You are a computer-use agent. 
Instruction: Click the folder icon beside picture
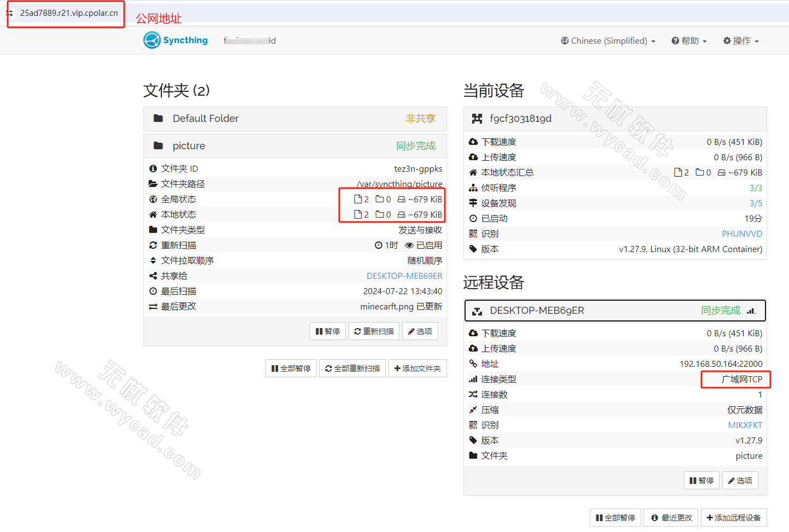click(x=157, y=145)
